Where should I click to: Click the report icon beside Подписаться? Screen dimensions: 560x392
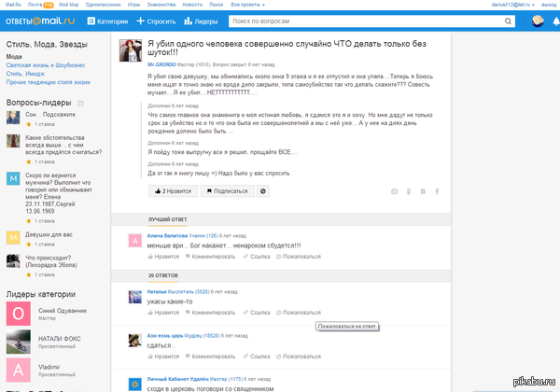[263, 190]
